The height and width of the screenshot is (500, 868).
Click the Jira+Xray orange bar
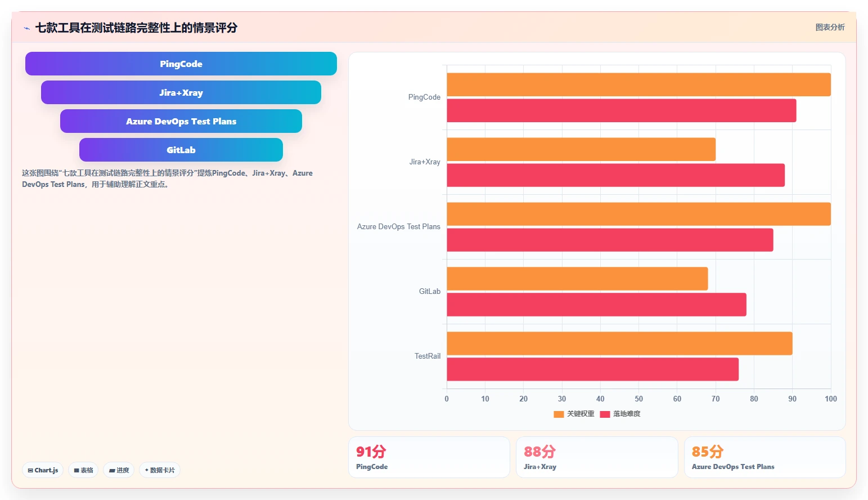tap(581, 149)
